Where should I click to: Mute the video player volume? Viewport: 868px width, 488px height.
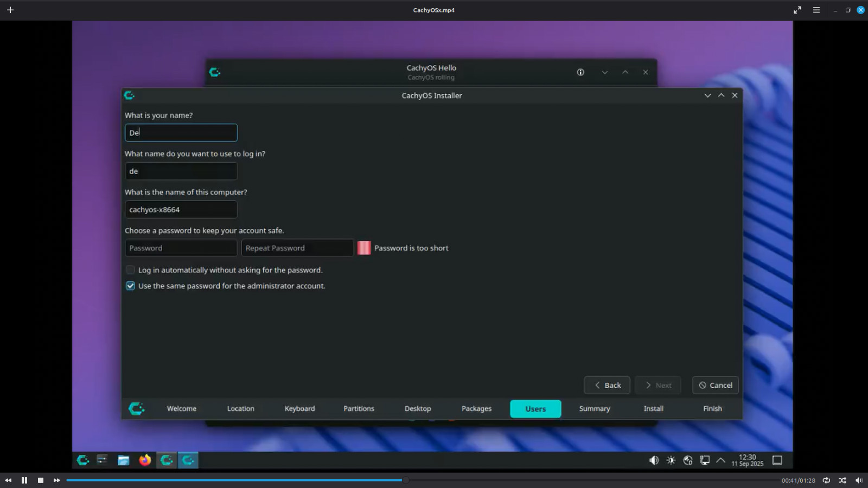click(859, 480)
